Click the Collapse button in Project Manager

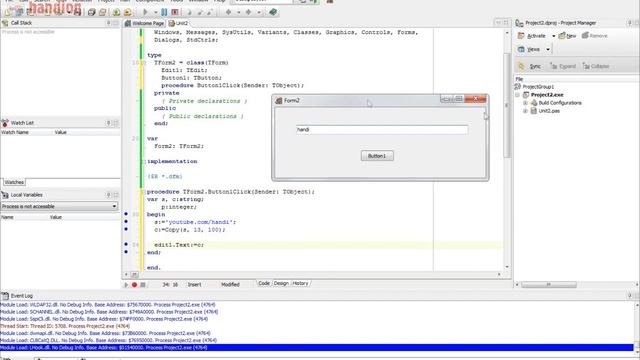pos(596,66)
